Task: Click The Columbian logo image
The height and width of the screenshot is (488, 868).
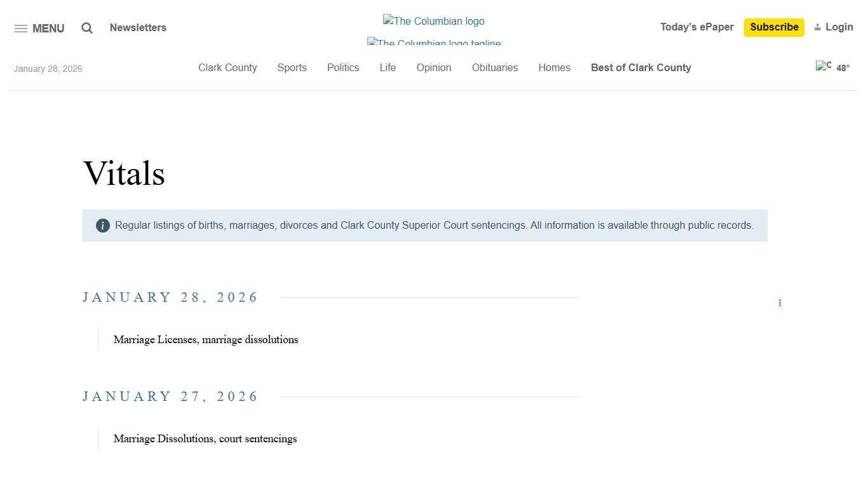Action: [x=434, y=21]
